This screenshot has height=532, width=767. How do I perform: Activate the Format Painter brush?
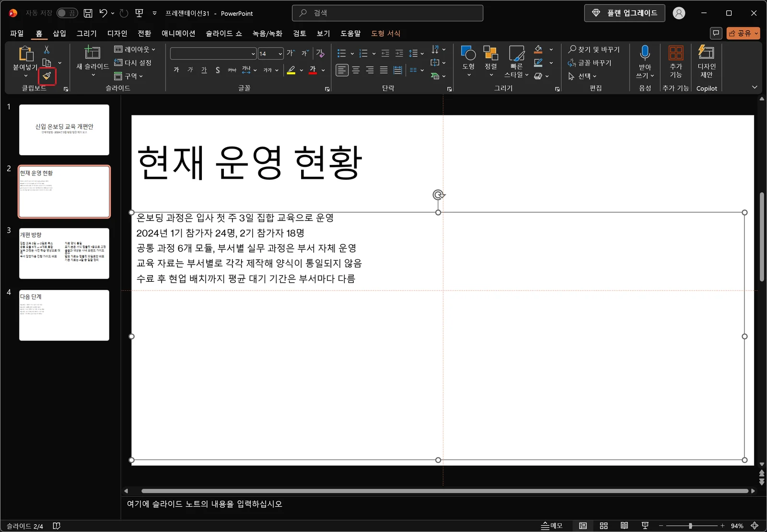tap(47, 76)
